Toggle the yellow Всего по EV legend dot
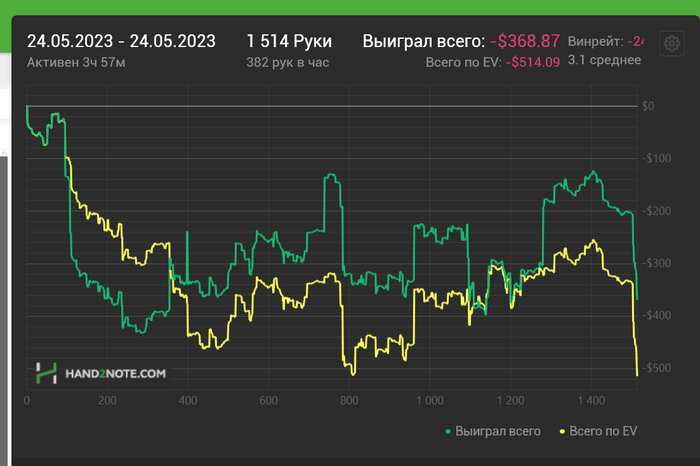 pos(562,432)
